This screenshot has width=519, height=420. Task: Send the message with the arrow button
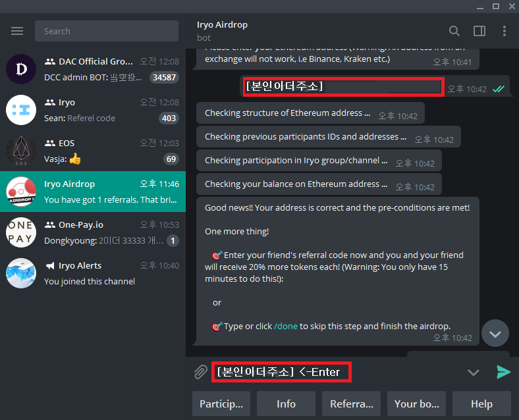pyautogui.click(x=503, y=372)
